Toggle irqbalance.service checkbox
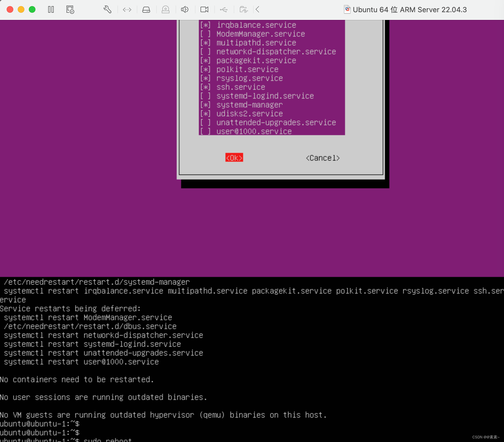The width and height of the screenshot is (504, 442). (x=205, y=25)
